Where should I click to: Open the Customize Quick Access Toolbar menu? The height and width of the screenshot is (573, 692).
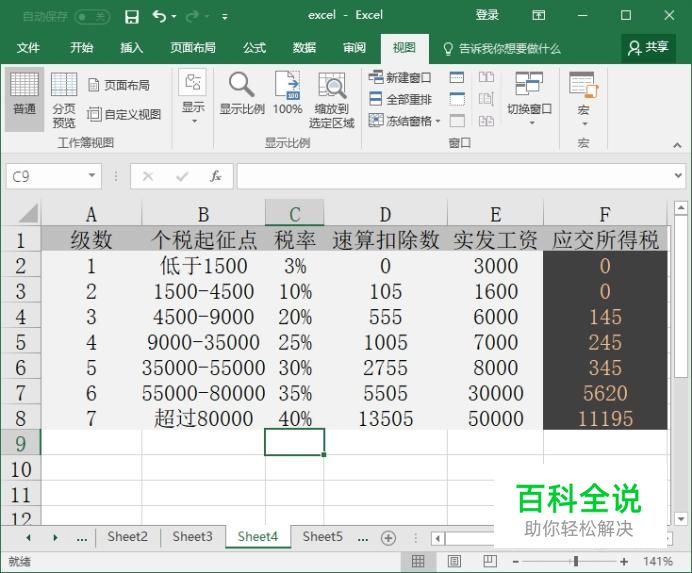pos(225,17)
